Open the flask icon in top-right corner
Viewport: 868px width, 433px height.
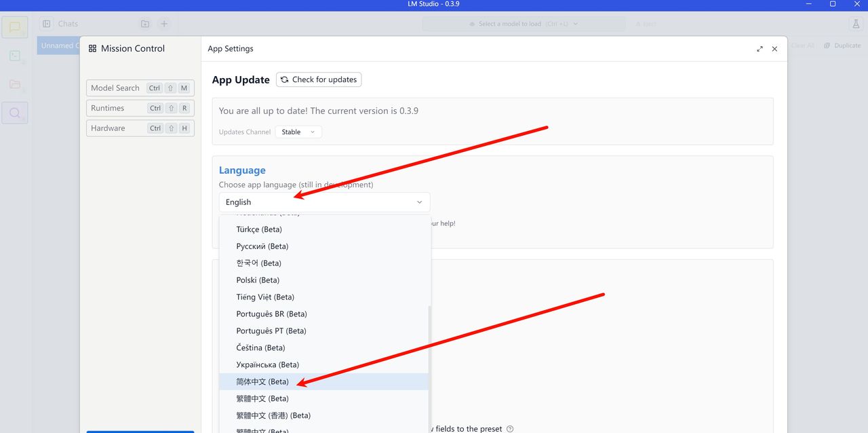point(855,24)
